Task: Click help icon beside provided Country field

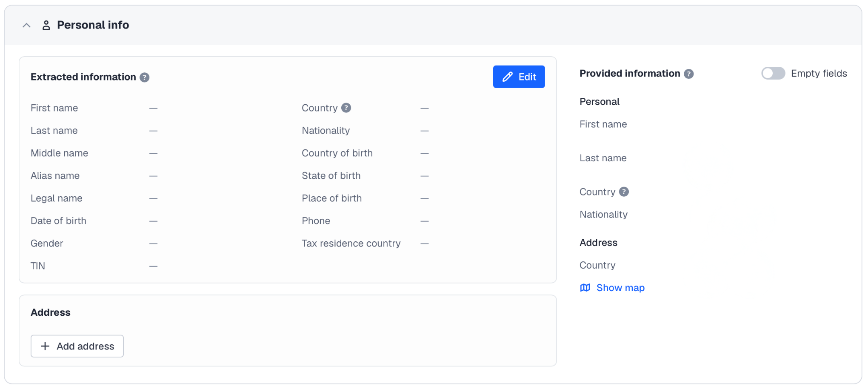Action: pos(624,192)
